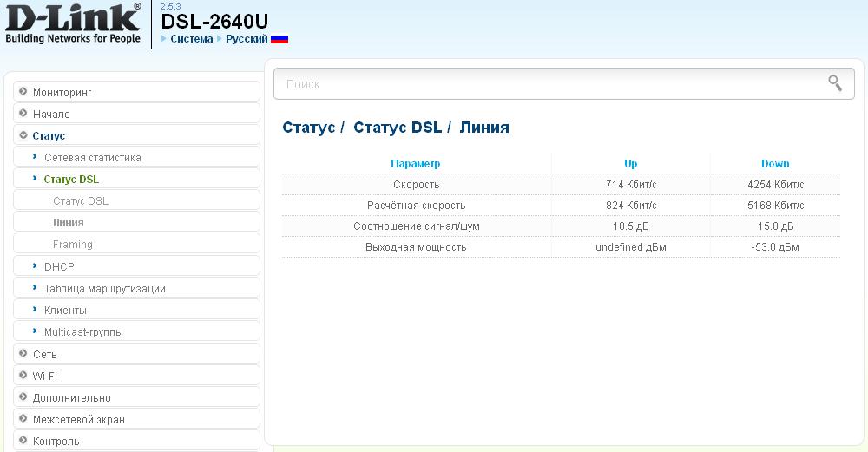
Task: Expand the Контроль section
Action: 136,441
